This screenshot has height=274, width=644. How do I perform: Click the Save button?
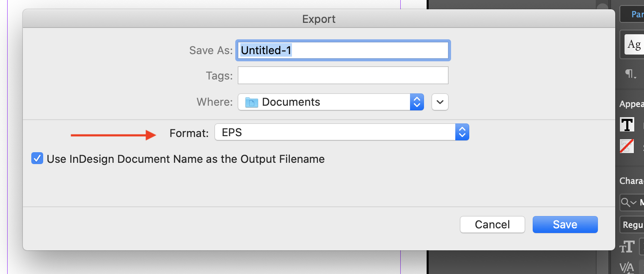[x=565, y=225]
